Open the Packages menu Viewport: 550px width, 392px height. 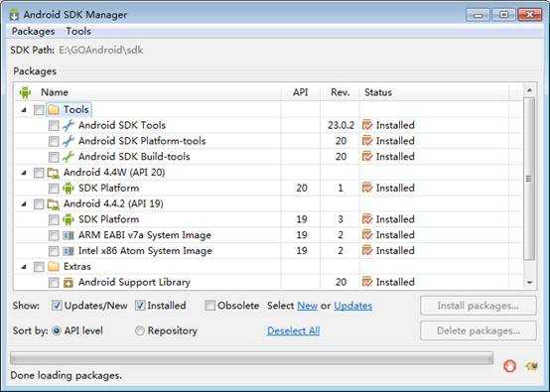(34, 31)
